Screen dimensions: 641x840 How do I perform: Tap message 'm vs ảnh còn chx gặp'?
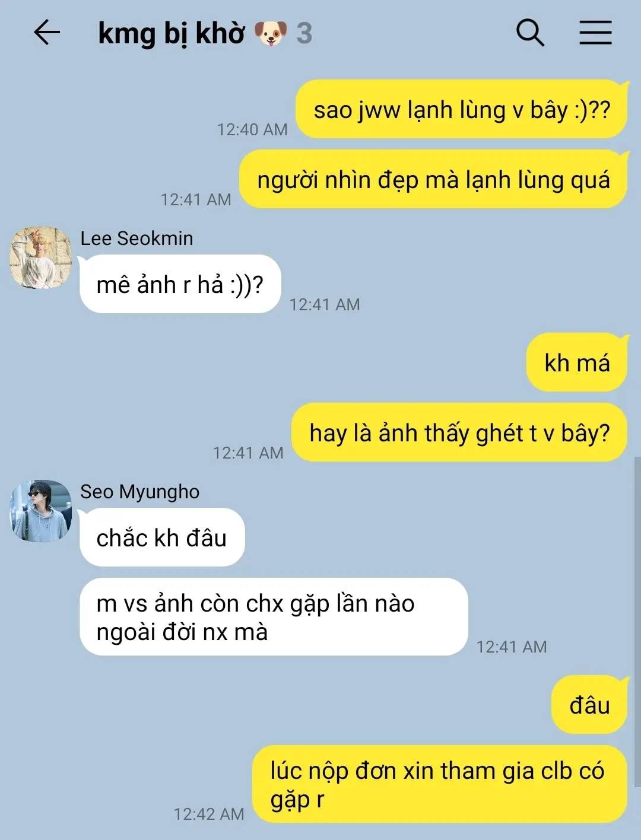coord(274,617)
